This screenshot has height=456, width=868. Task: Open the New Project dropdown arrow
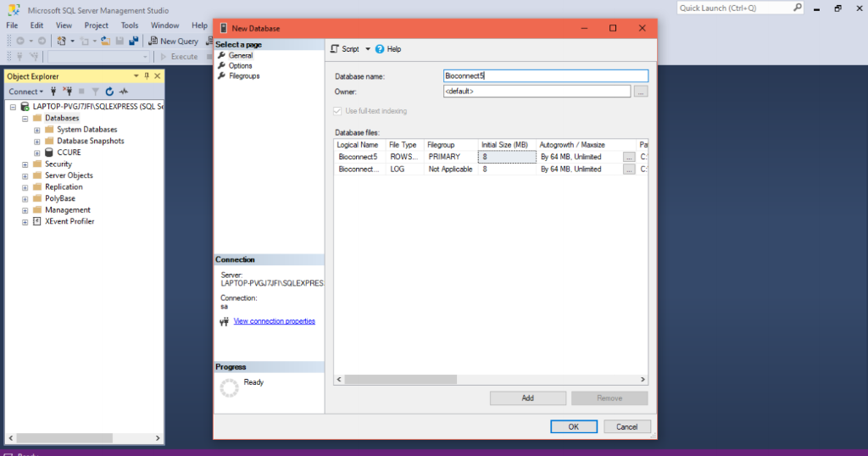(x=72, y=41)
